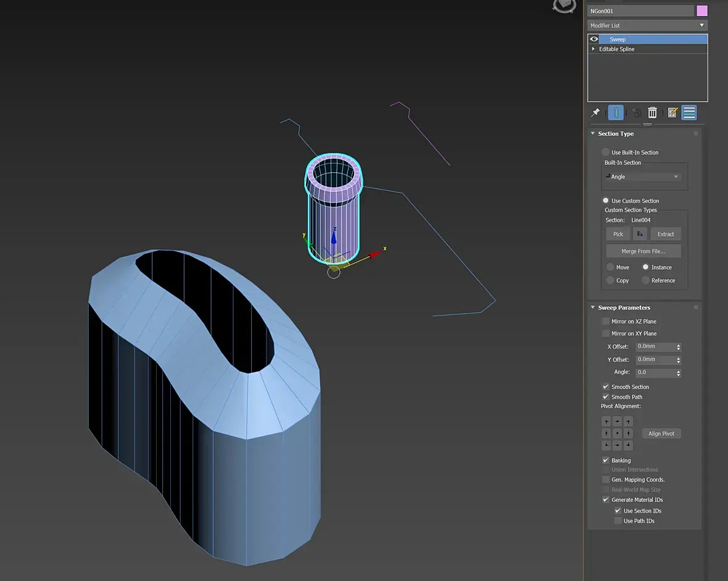728x581 pixels.
Task: Click the pink object color swatch
Action: click(x=702, y=10)
